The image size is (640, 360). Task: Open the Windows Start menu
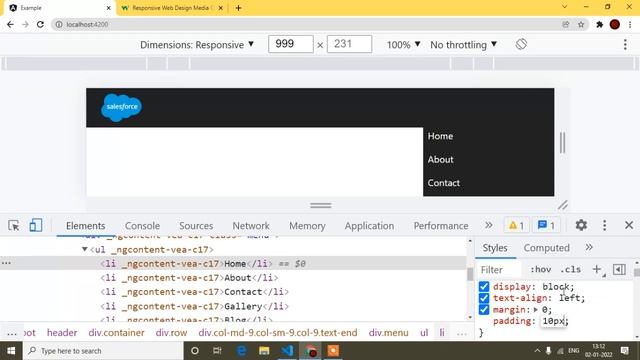point(11,351)
